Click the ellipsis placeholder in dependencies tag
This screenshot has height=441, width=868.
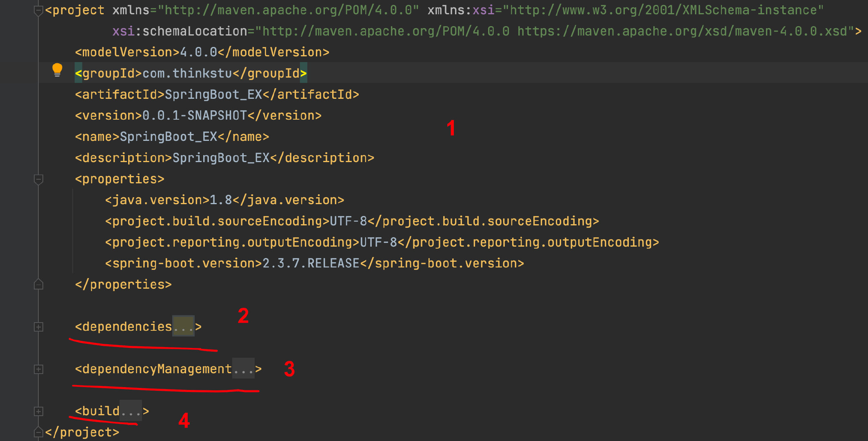183,327
